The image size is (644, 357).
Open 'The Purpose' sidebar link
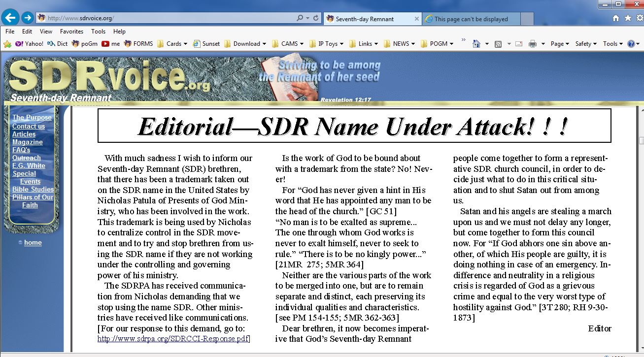[x=32, y=117]
